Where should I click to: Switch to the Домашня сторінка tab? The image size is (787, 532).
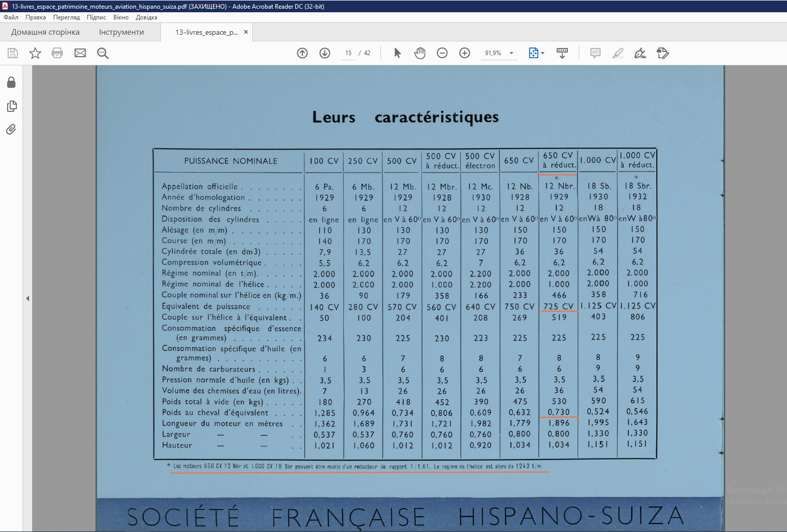(x=45, y=32)
